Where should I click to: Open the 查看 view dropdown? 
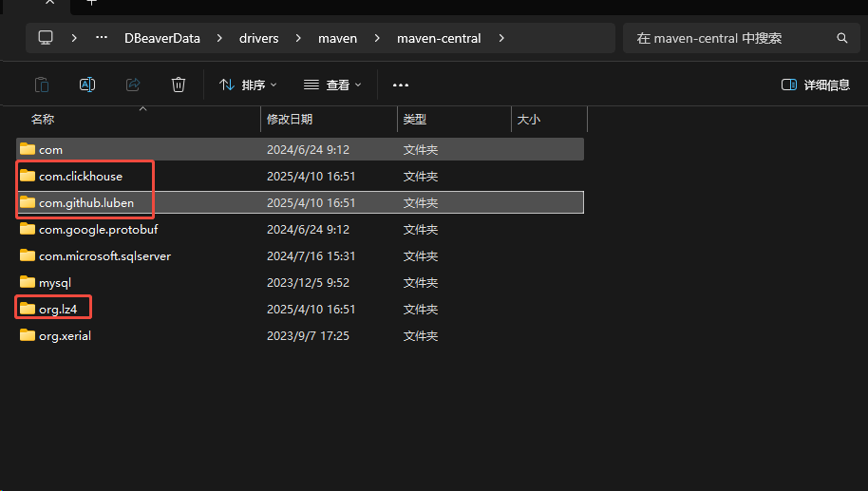pos(332,85)
